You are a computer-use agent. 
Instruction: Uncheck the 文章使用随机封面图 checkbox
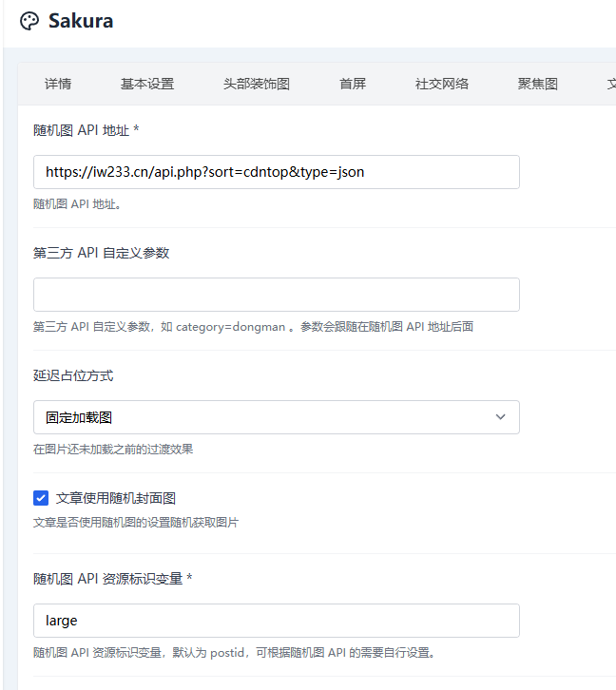41,498
